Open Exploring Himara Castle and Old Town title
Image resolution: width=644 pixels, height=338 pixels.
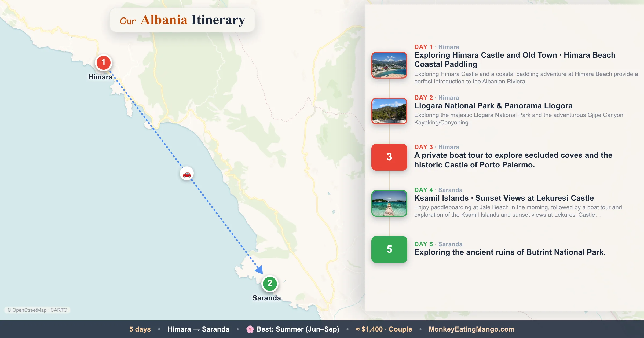tap(515, 60)
